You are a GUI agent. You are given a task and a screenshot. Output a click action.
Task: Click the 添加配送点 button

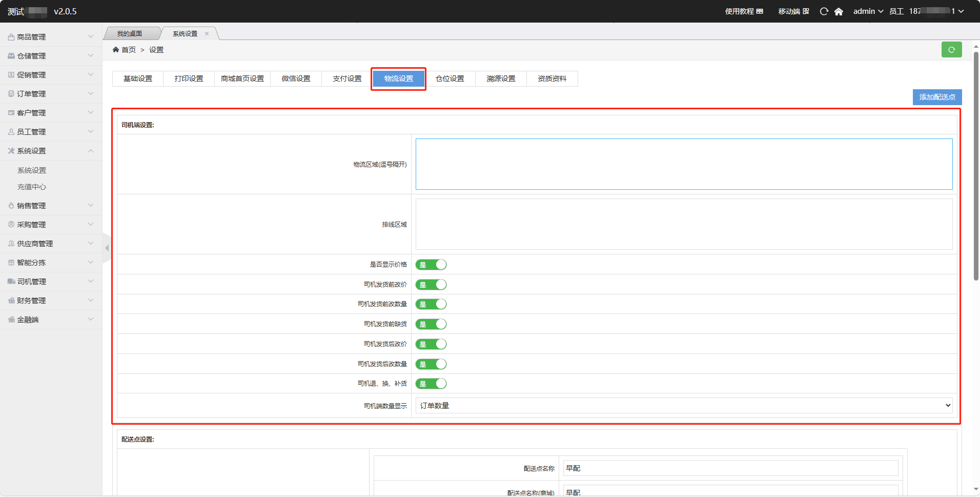click(x=936, y=97)
